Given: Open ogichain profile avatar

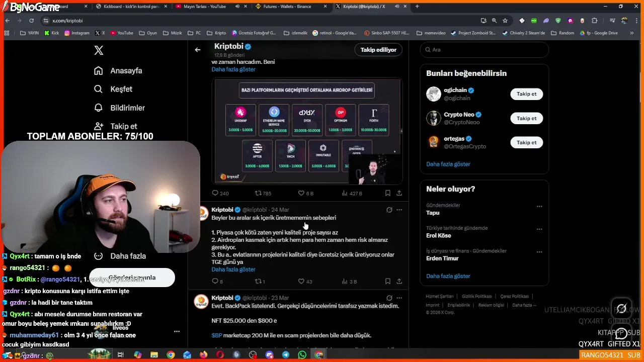Looking at the screenshot, I should 434,94.
